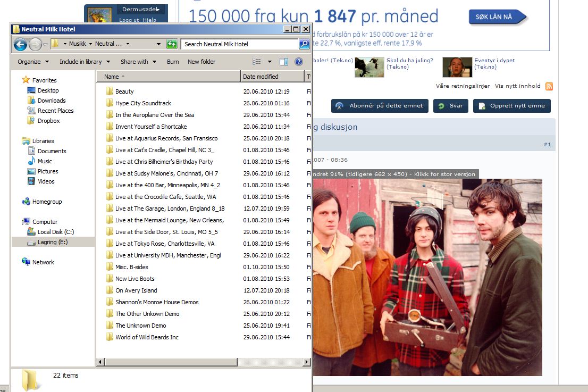Select The Other Unkown Demo folder

coord(147,314)
